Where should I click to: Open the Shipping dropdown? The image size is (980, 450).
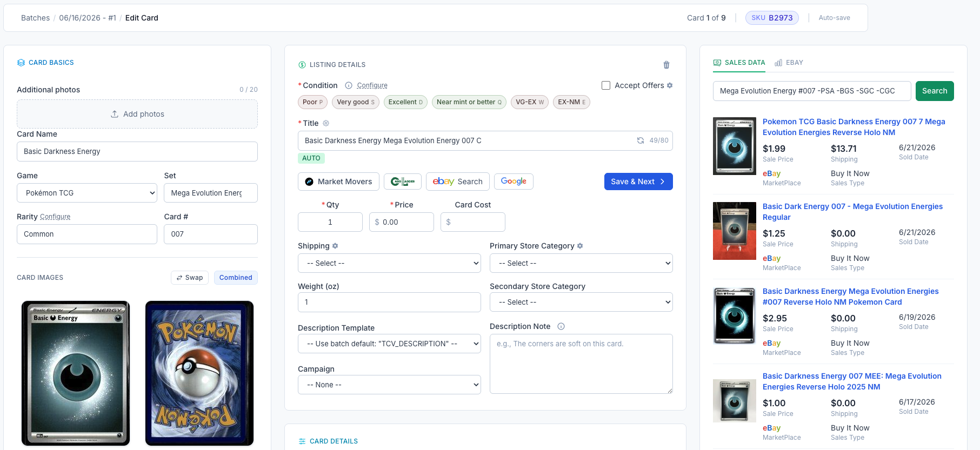389,263
